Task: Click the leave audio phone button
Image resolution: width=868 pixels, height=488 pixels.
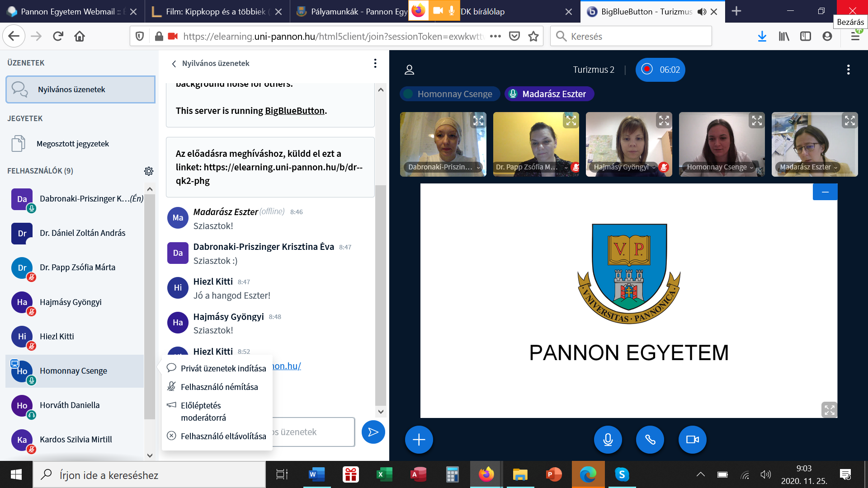Action: (650, 440)
